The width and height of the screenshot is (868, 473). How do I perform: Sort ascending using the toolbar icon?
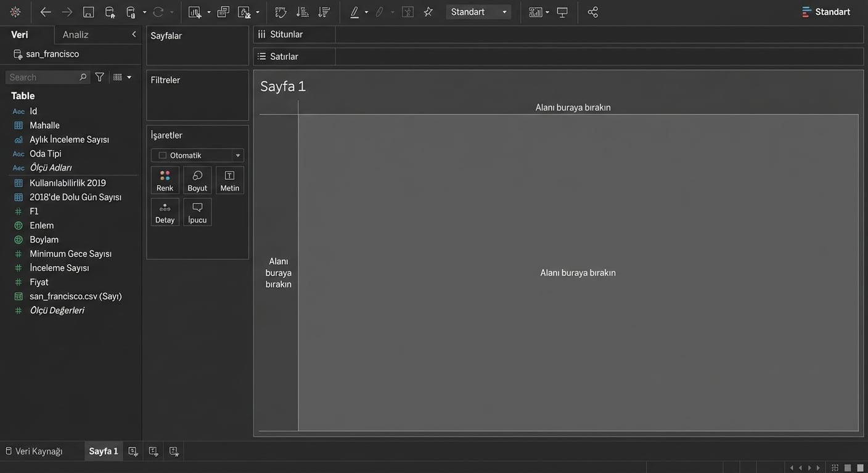(302, 12)
